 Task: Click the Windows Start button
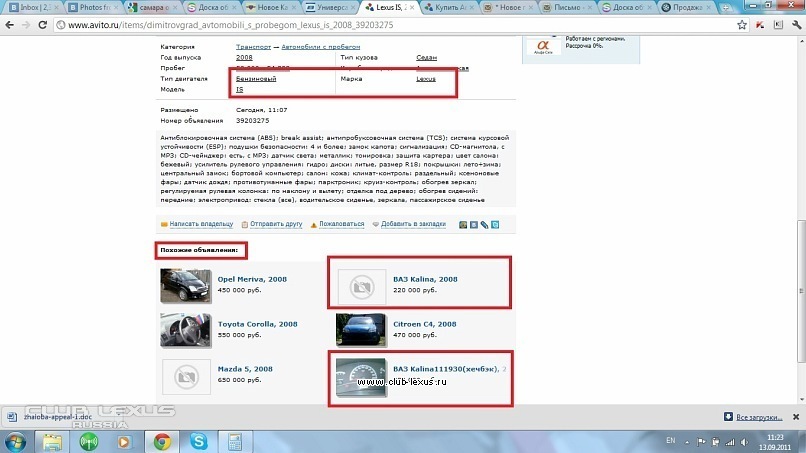click(15, 442)
